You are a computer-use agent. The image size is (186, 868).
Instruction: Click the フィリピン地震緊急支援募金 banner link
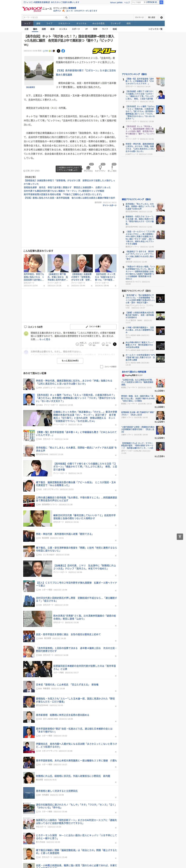point(51,2)
